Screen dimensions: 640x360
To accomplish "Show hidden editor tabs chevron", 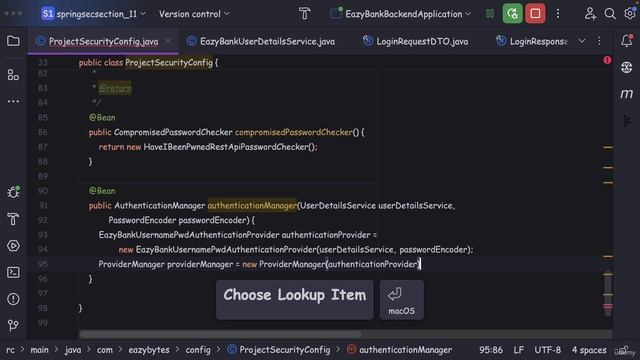I will point(582,41).
